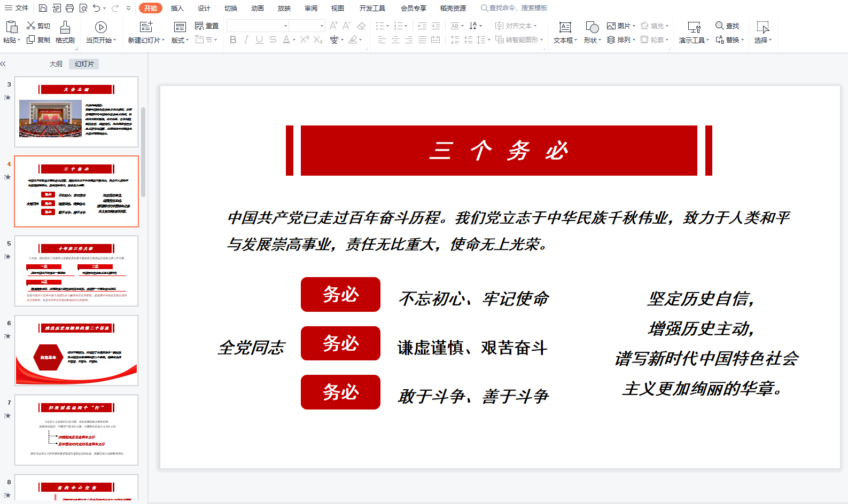Screen dimensions: 848x504
Task: Open Print Preview icon
Action: click(83, 8)
